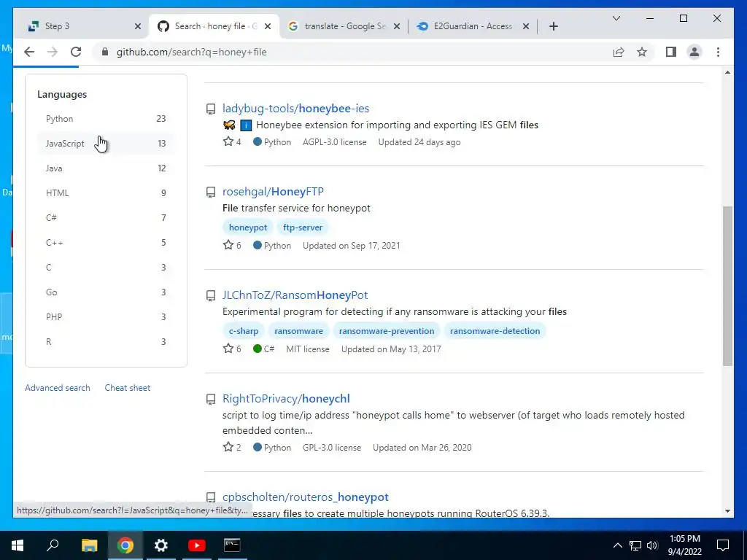Open the Advanced search link
747x560 pixels.
tap(57, 388)
